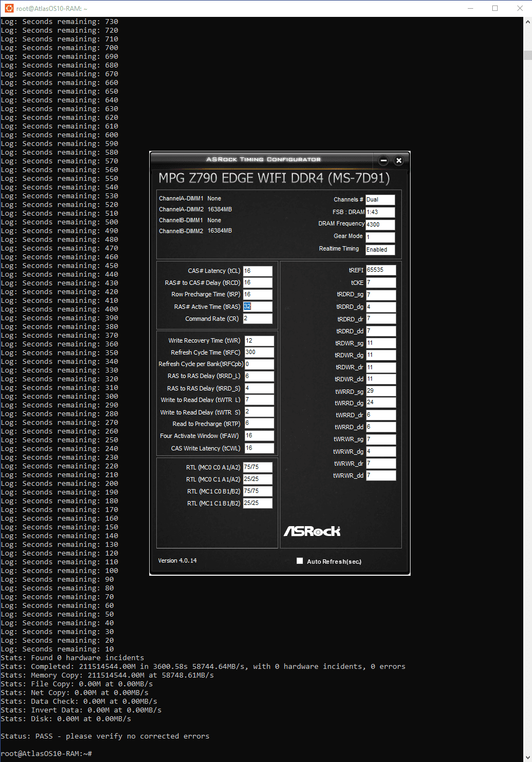Click the RTL (MC1 C0 B1/B2) field
Image resolution: width=532 pixels, height=762 pixels.
pyautogui.click(x=258, y=491)
